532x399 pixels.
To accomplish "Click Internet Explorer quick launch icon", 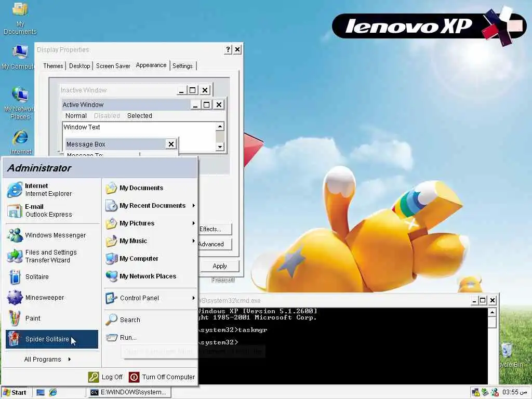I will pyautogui.click(x=53, y=392).
